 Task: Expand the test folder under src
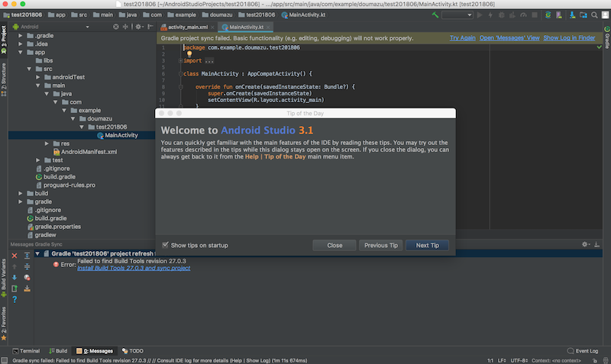click(x=37, y=160)
